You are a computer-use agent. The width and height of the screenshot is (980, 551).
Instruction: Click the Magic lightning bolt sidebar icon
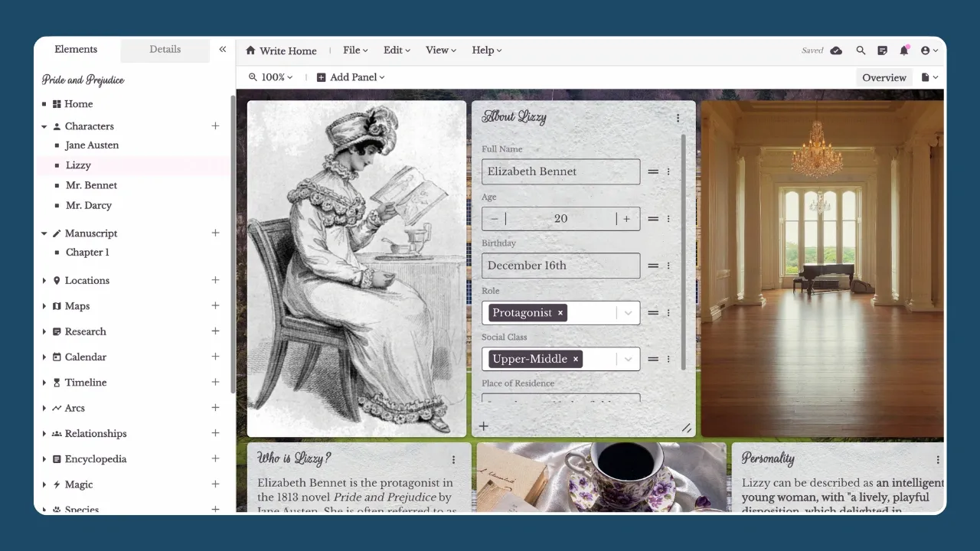click(57, 484)
